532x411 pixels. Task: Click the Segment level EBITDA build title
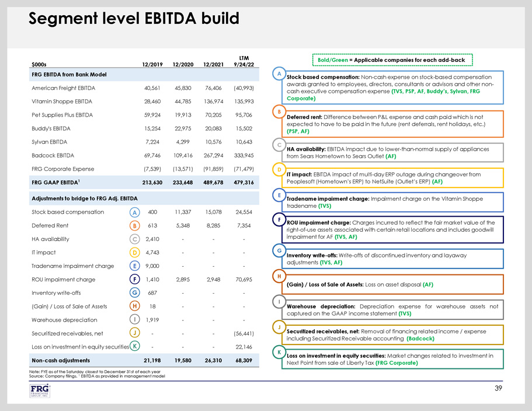134,19
